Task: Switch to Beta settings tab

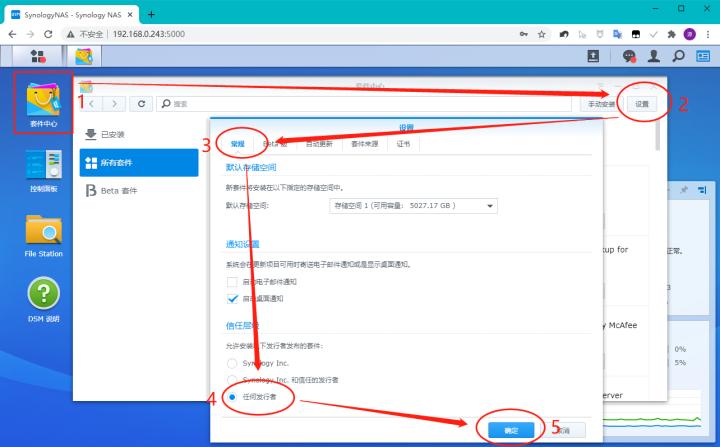Action: [275, 144]
